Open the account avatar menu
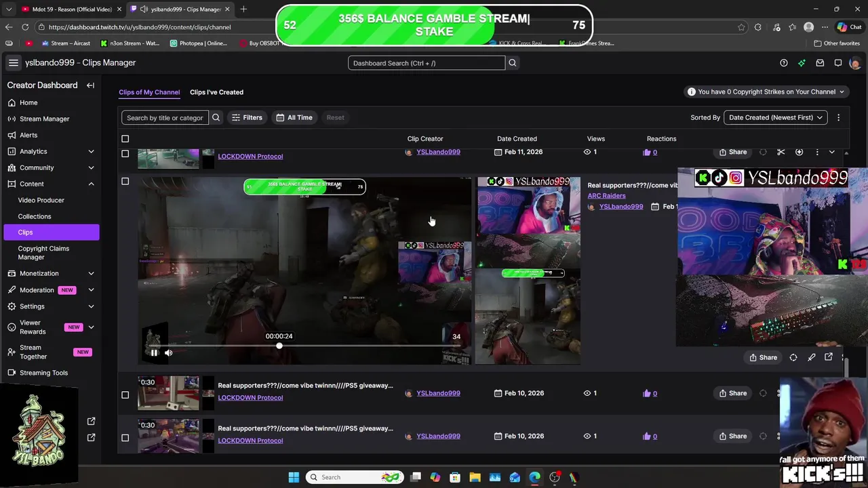 coord(854,63)
